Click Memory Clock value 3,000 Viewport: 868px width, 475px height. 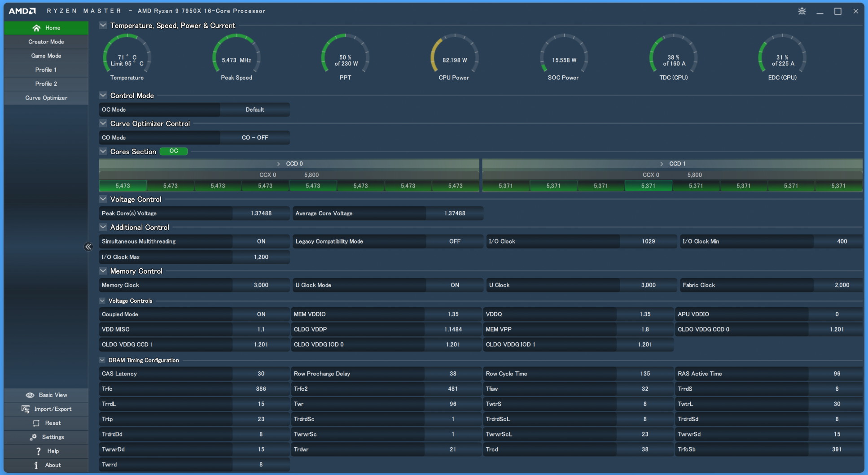point(261,285)
